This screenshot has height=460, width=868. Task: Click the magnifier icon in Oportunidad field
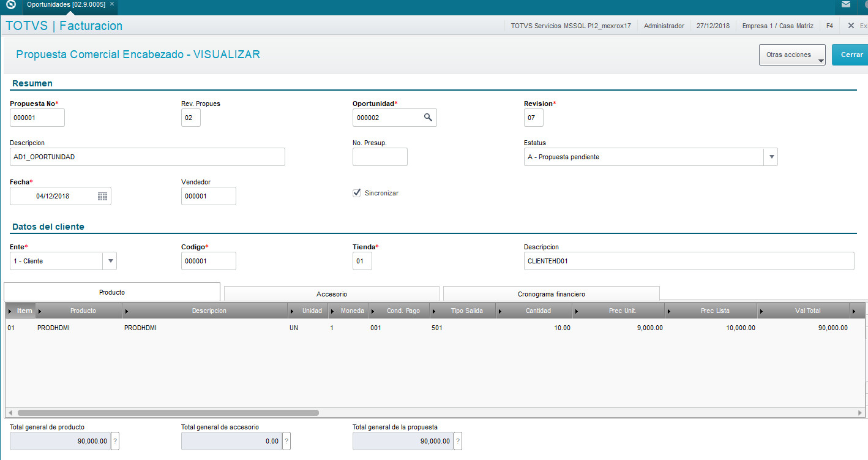428,117
